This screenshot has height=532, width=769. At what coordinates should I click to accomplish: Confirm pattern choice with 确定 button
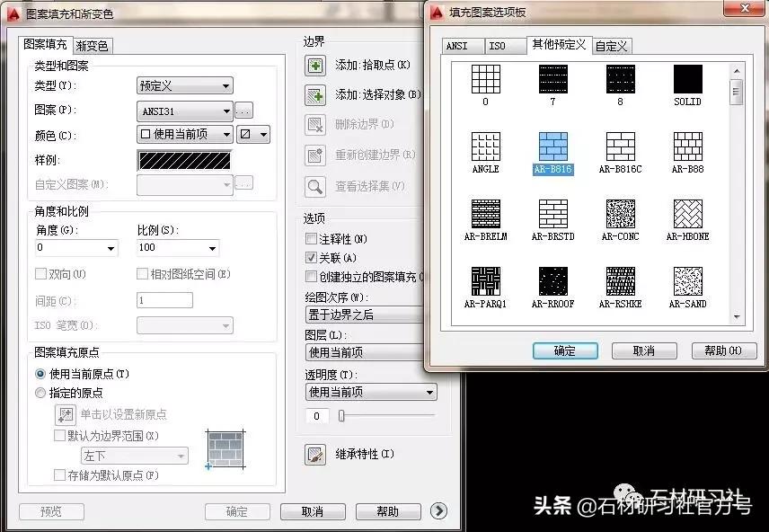565,350
